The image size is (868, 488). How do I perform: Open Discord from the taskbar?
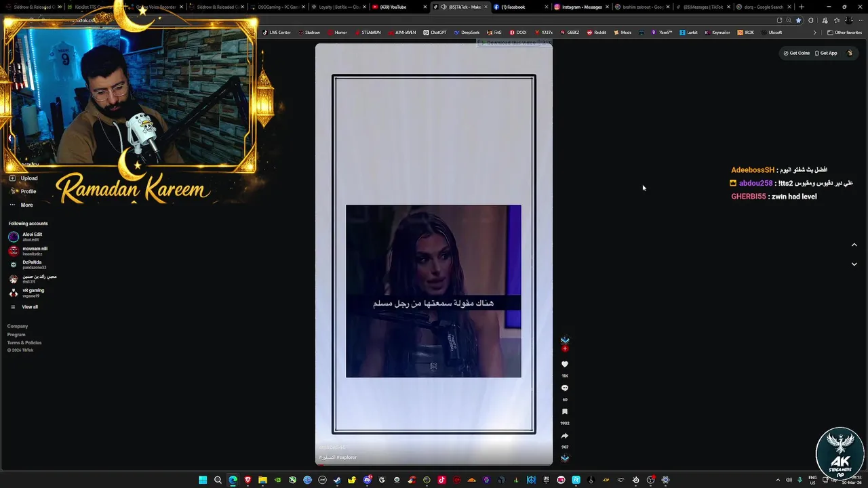367,480
